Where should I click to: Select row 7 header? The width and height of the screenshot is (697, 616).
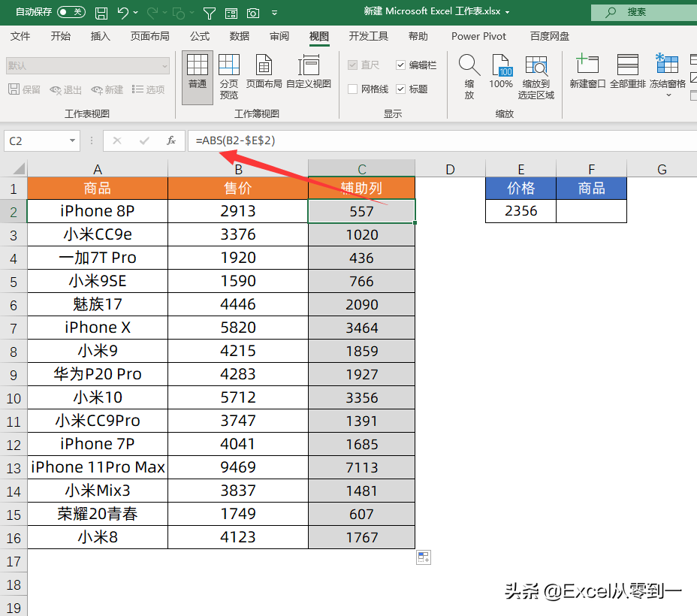[x=14, y=328]
